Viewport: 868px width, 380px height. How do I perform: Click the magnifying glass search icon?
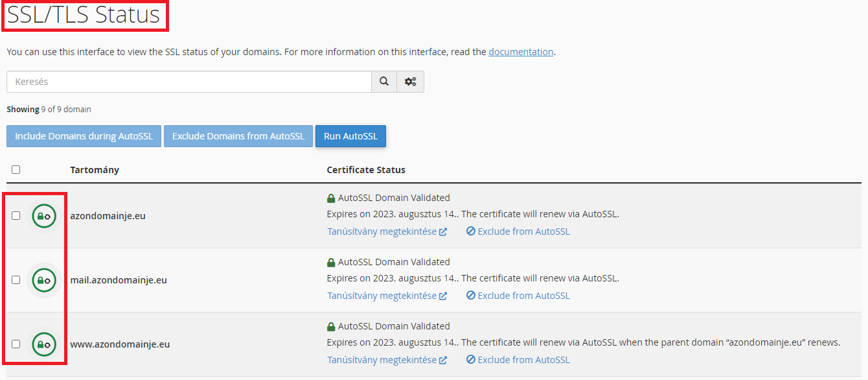click(x=384, y=82)
